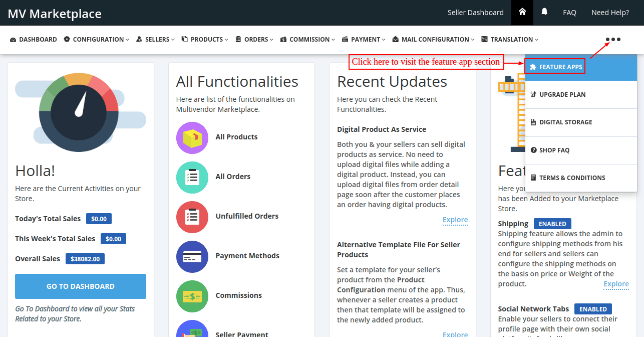Click the All Orders list icon
The height and width of the screenshot is (337, 644).
(x=192, y=177)
